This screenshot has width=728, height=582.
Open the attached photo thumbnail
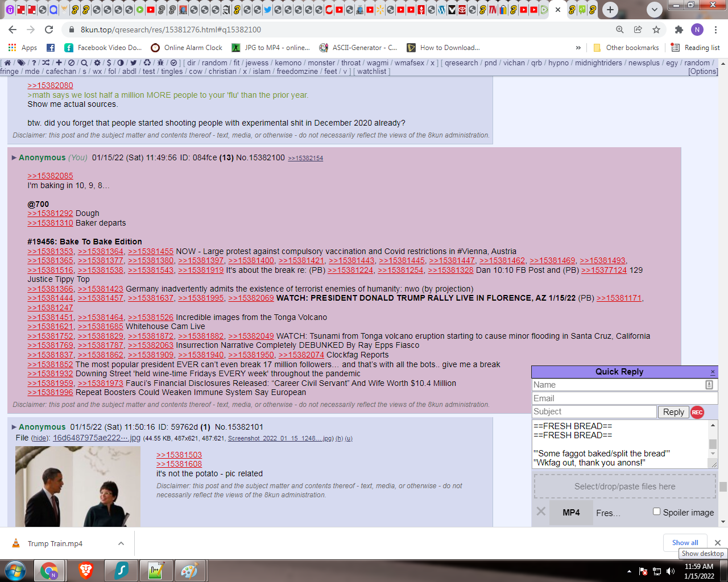(x=78, y=487)
